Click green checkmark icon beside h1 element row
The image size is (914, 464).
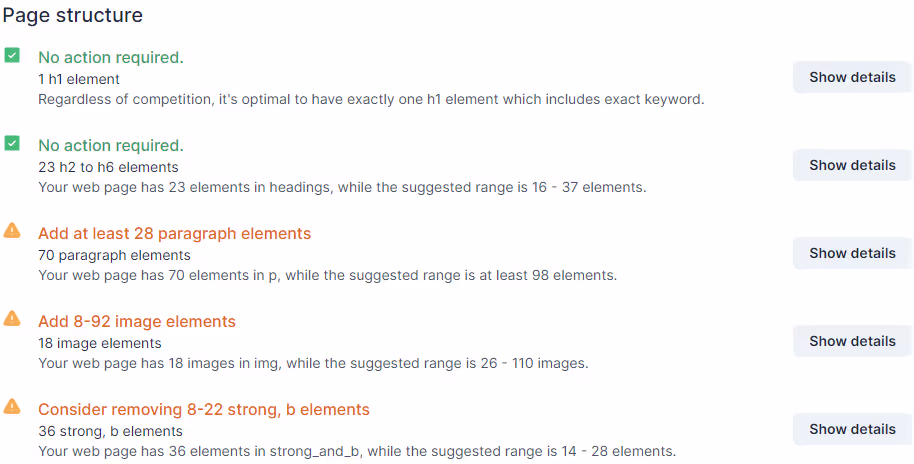(12, 55)
